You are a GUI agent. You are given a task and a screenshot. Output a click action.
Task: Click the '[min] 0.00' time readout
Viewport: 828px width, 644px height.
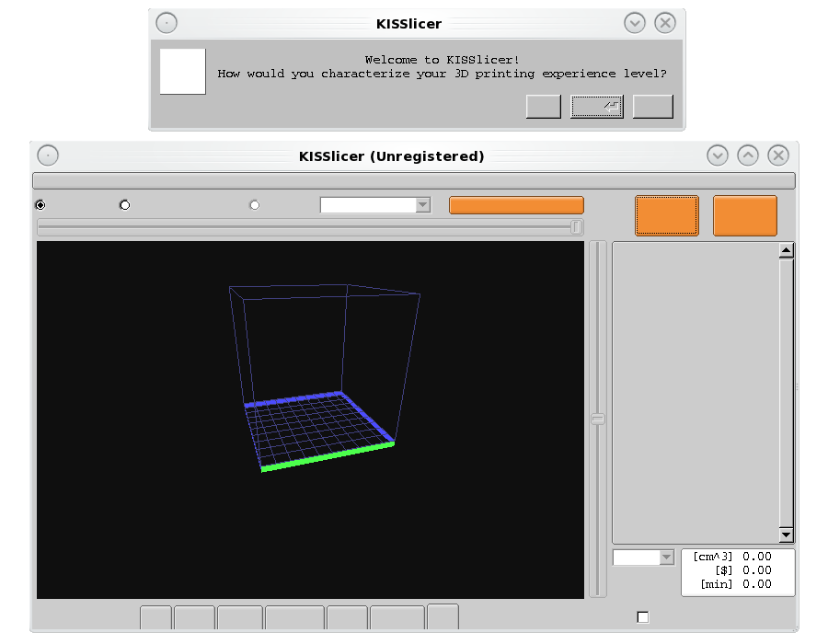[736, 584]
